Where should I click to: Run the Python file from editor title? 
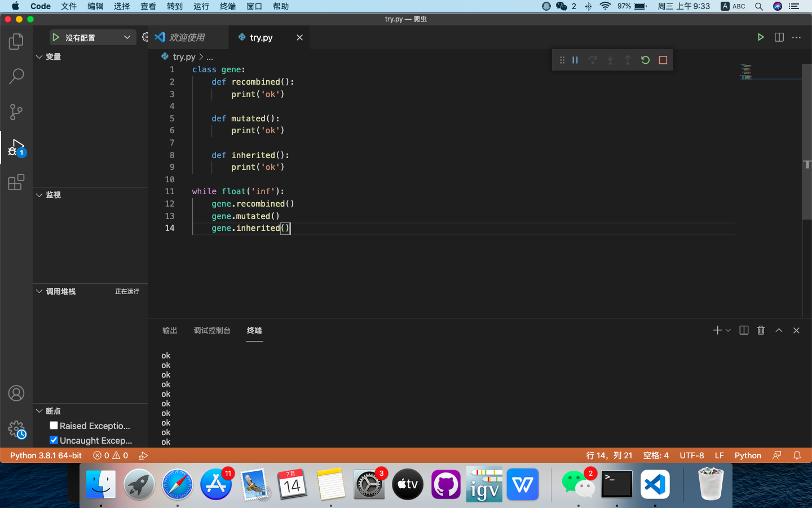click(761, 37)
